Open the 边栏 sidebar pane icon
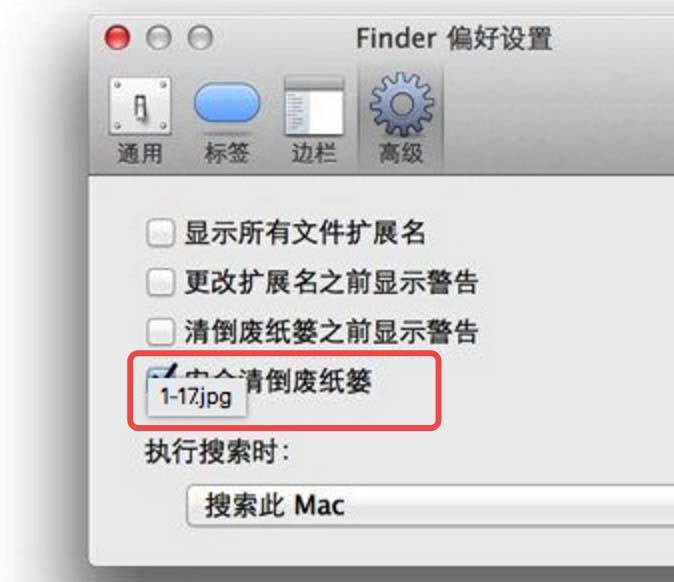 coord(315,105)
